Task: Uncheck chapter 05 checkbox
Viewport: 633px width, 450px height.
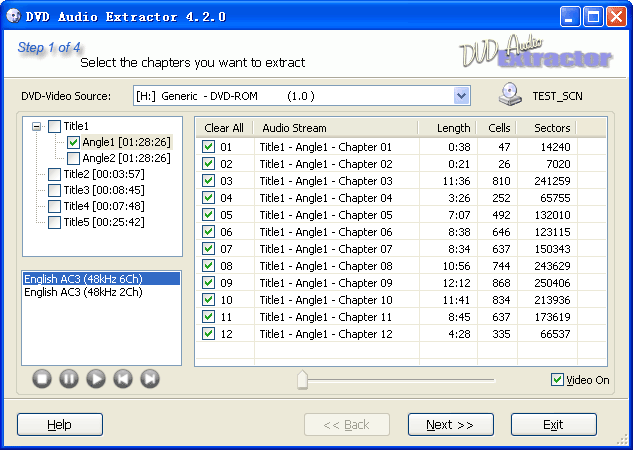Action: point(208,215)
